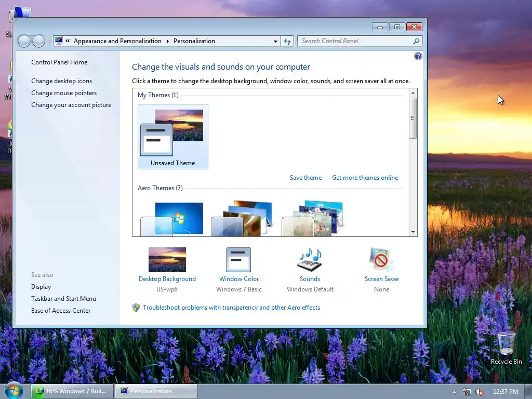Click the Personalization breadcrumb

194,41
